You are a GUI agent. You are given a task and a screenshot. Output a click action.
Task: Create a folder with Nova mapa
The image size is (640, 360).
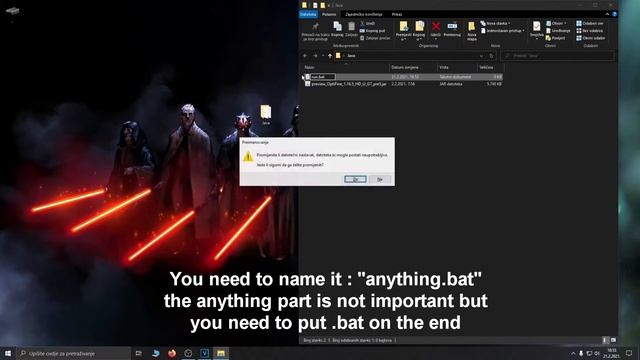tap(472, 31)
